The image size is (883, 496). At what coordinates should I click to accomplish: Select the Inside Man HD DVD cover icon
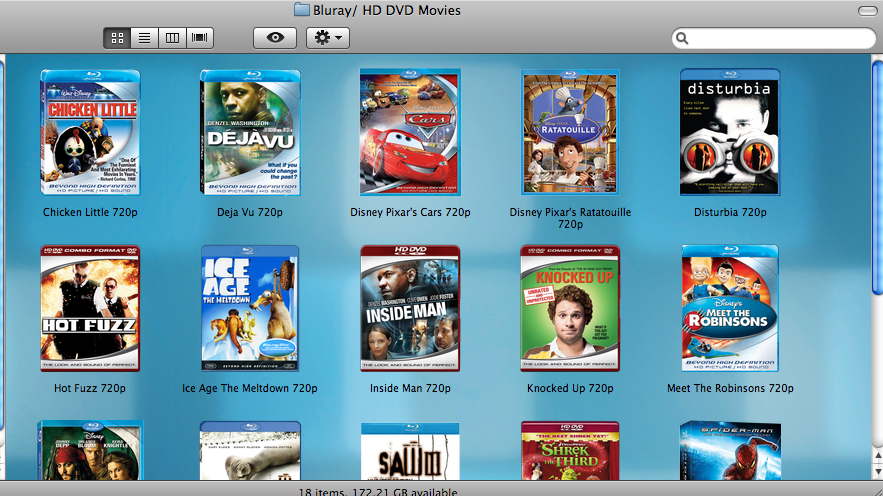pyautogui.click(x=410, y=308)
